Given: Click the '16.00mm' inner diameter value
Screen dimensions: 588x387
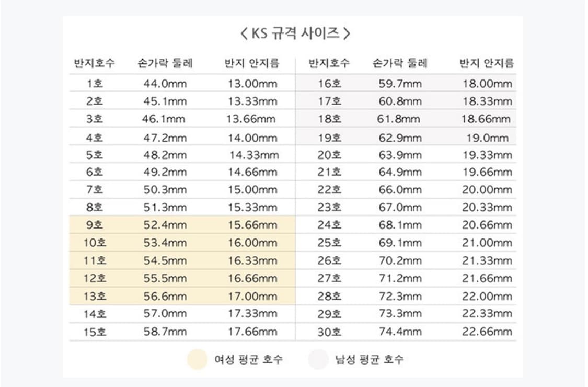Looking at the screenshot, I should (x=252, y=243).
